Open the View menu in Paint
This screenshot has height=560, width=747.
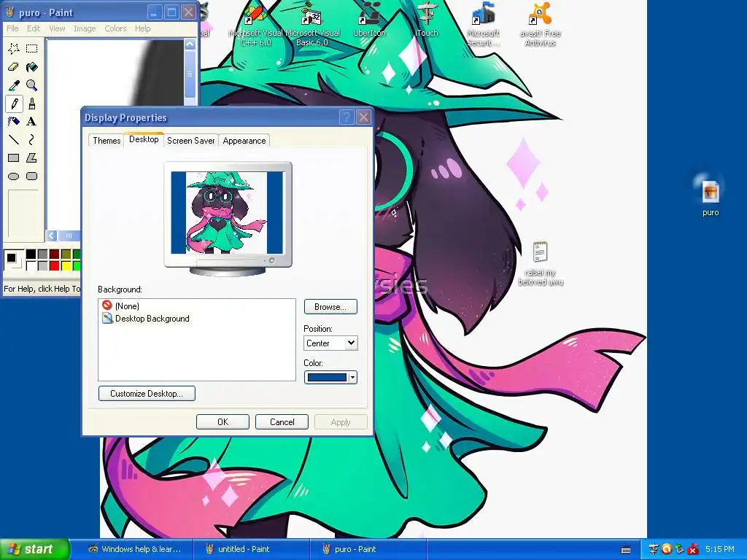[57, 28]
